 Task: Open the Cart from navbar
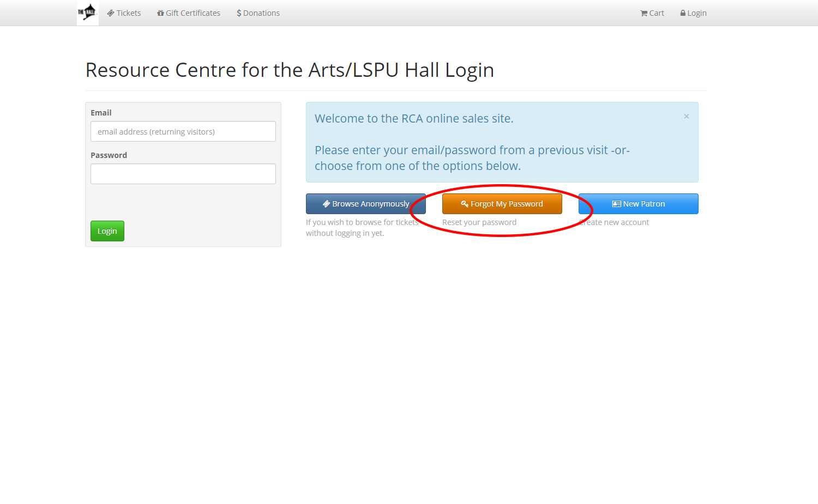pos(652,13)
